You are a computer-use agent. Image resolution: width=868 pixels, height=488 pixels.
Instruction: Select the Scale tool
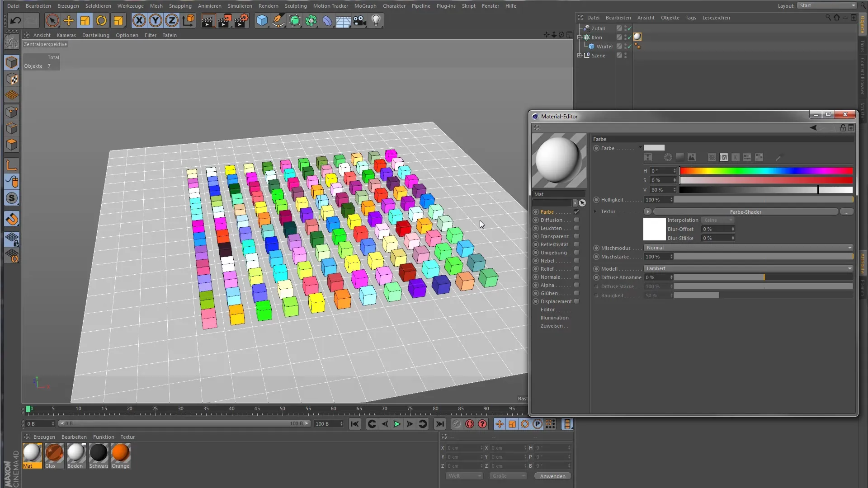(x=85, y=20)
